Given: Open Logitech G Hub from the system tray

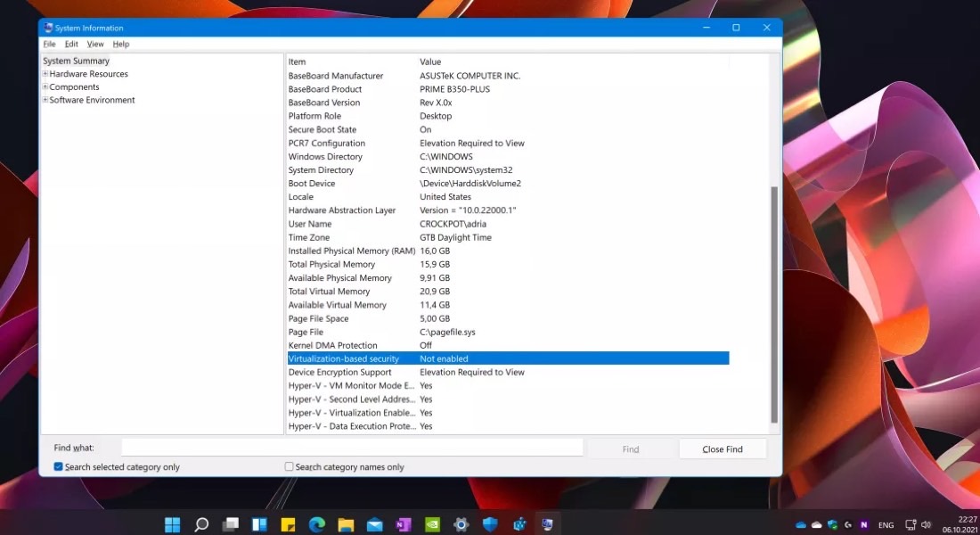Looking at the screenshot, I should (x=847, y=525).
